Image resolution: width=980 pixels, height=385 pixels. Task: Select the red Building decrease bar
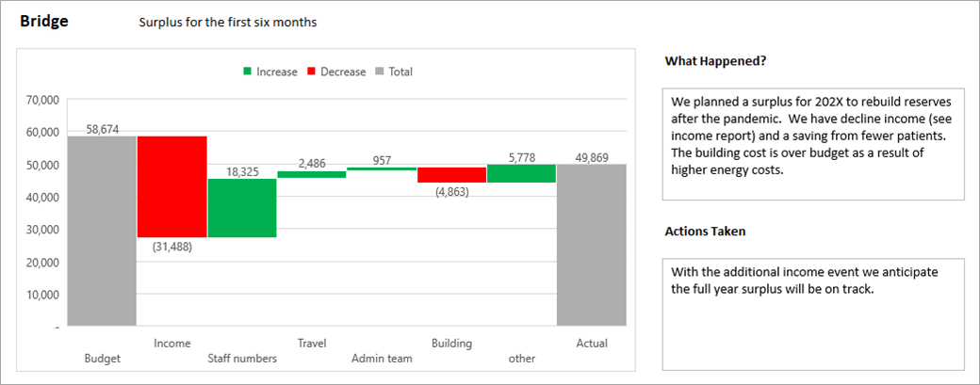[x=451, y=175]
